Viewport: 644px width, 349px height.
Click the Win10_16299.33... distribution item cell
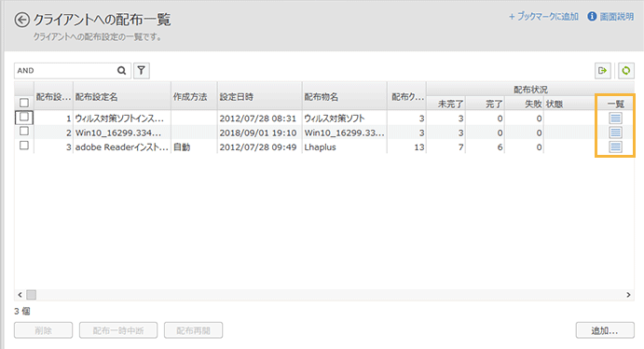click(344, 133)
